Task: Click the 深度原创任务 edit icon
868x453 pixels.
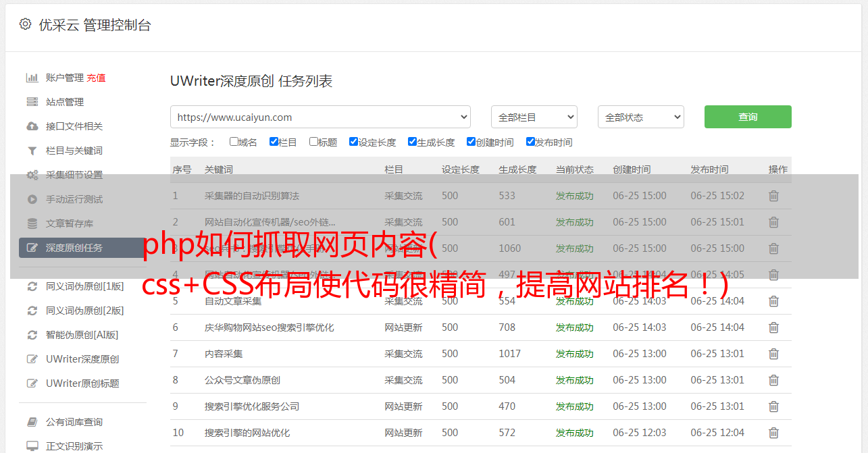Action: click(32, 248)
